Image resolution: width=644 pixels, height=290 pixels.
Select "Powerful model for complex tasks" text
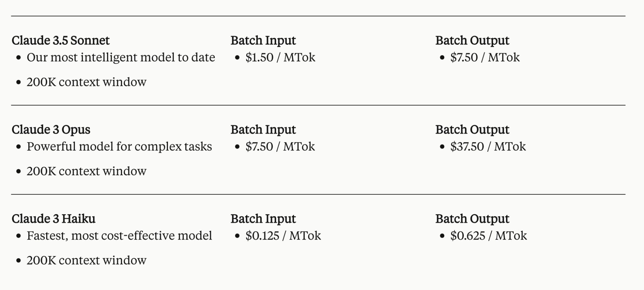tap(119, 146)
